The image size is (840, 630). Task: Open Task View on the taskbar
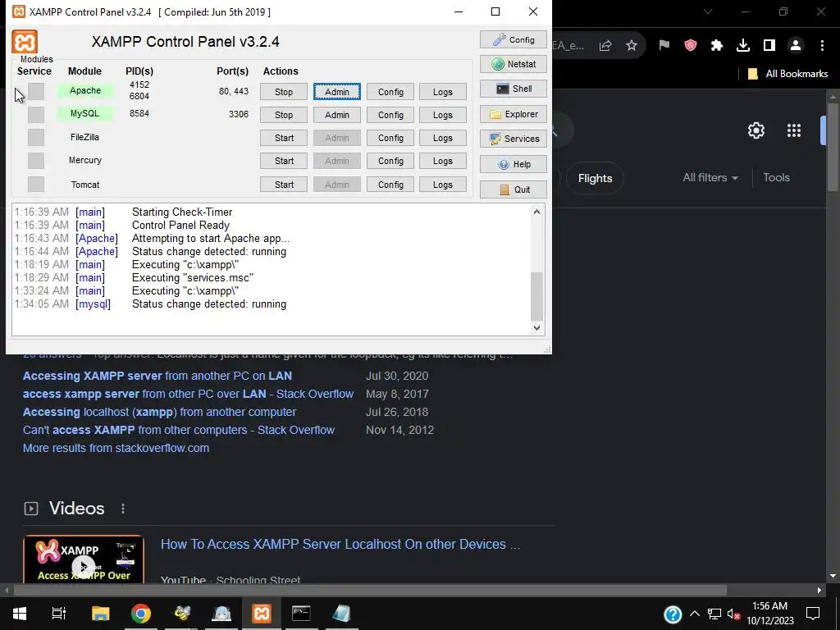pos(59,614)
